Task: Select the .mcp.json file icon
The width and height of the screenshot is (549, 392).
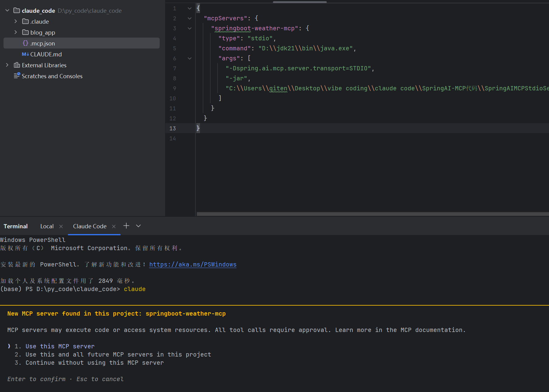Action: click(25, 43)
